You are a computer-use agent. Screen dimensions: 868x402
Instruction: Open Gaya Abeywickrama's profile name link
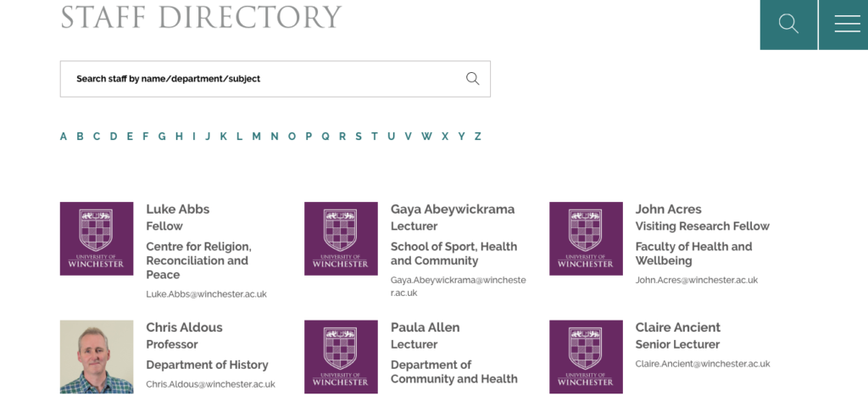pyautogui.click(x=452, y=209)
